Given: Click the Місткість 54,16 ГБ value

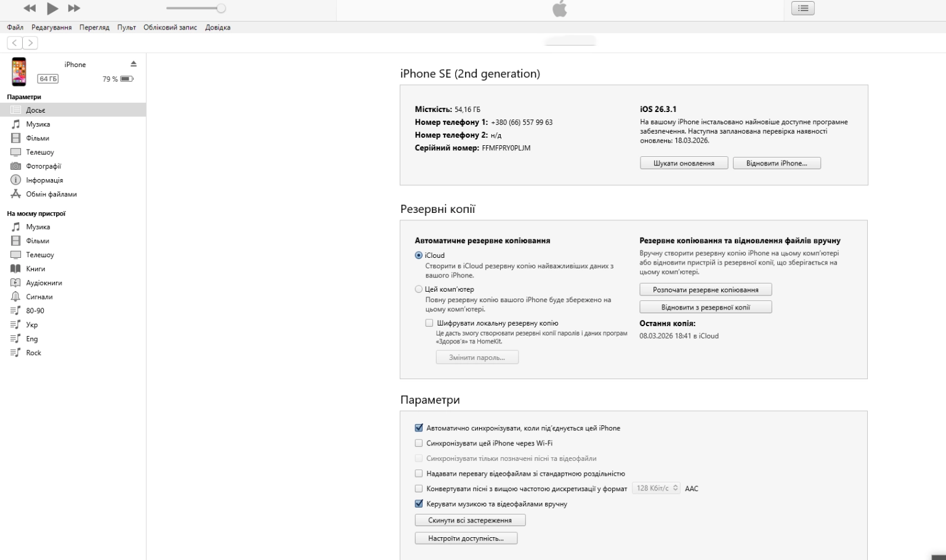Looking at the screenshot, I should click(x=467, y=110).
